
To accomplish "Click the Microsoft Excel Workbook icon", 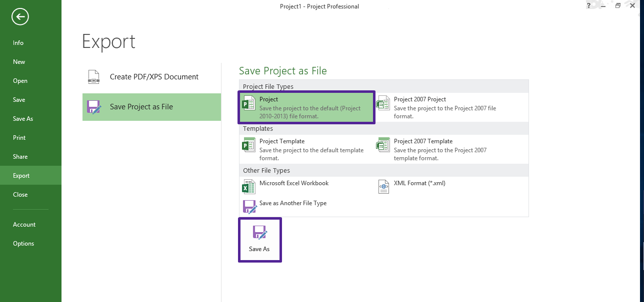I will (248, 187).
